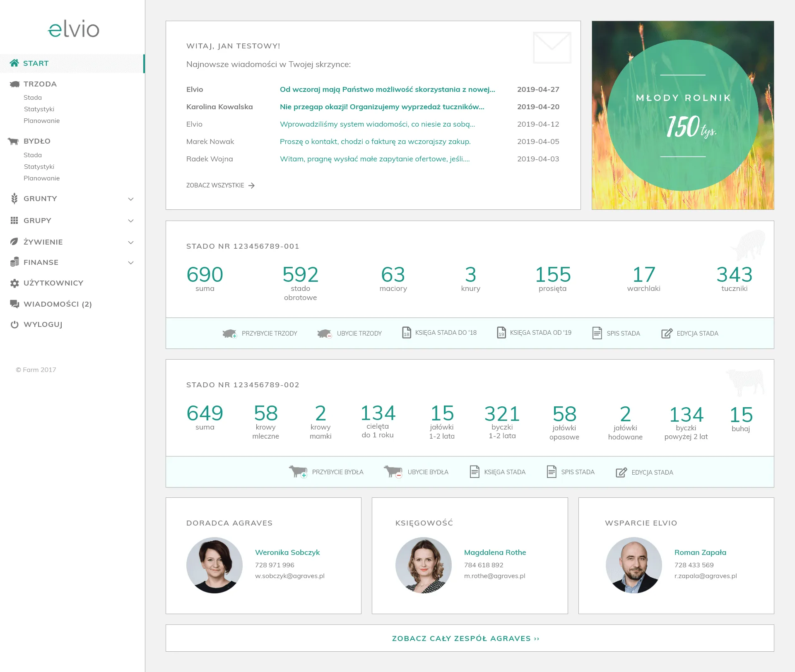The image size is (795, 672).
Task: Click the pig icon beside TRZODA
Action: (x=14, y=84)
